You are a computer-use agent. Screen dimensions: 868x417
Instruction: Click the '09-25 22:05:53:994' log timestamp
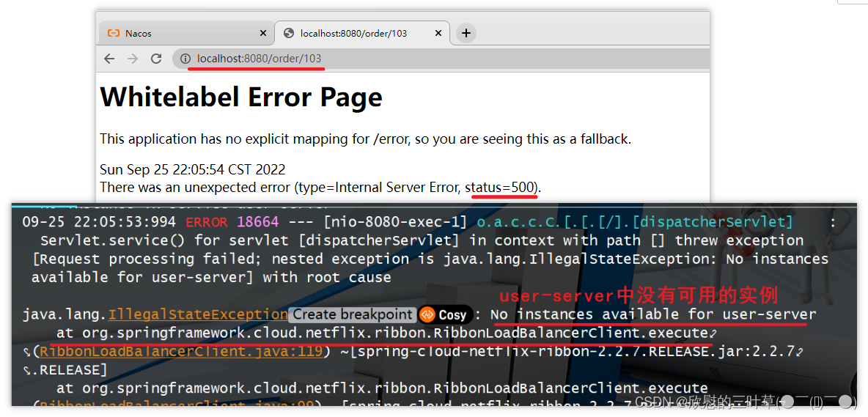pos(99,222)
